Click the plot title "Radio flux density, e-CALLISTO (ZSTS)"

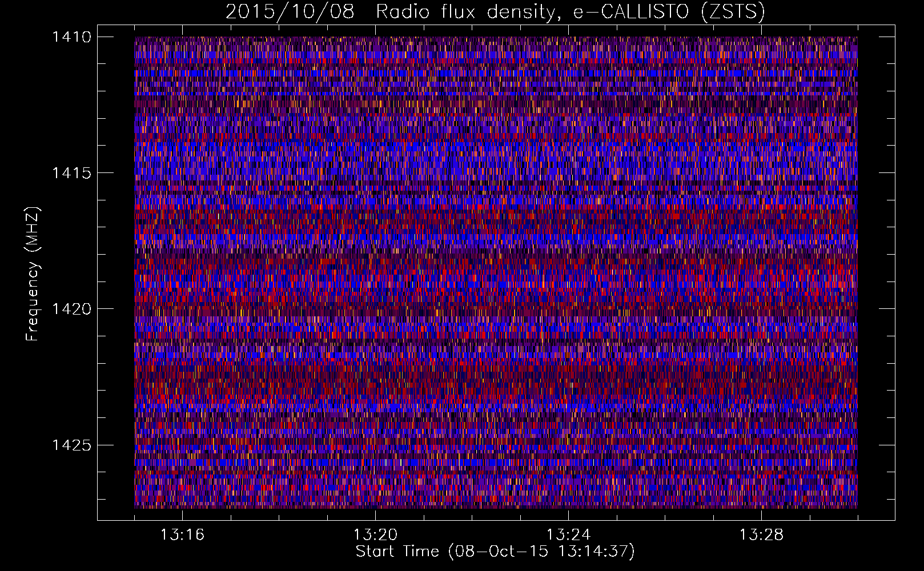click(x=570, y=12)
